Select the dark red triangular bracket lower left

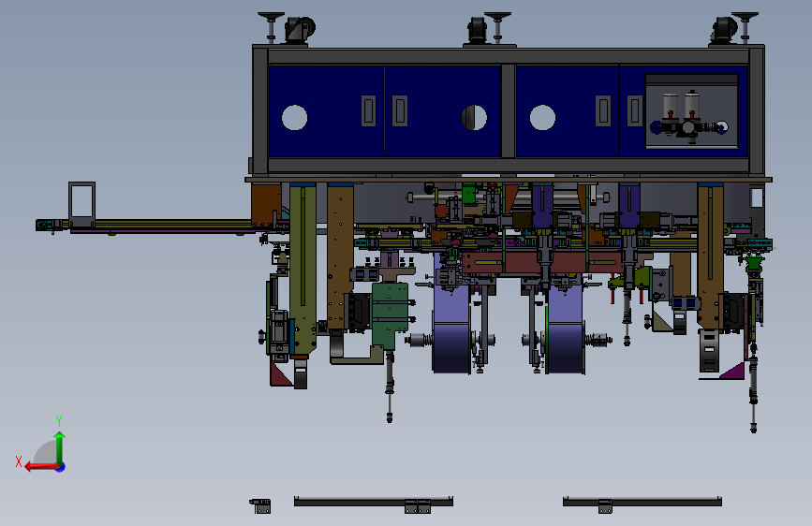point(280,373)
